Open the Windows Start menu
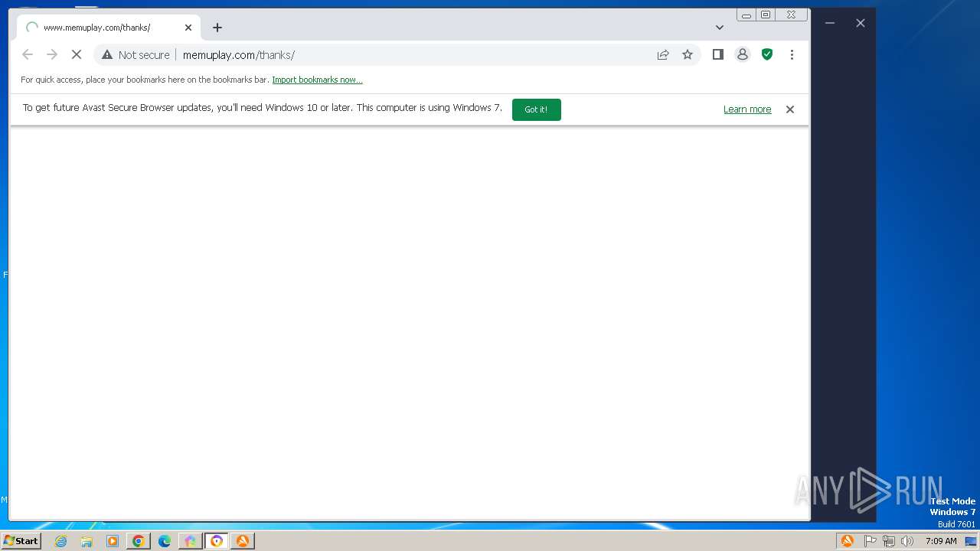The width and height of the screenshot is (980, 551). [21, 541]
